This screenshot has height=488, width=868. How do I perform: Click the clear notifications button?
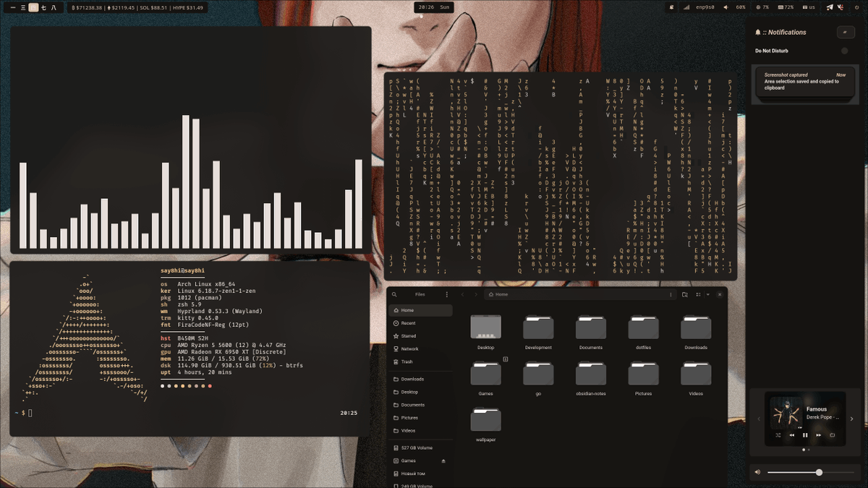(x=845, y=32)
